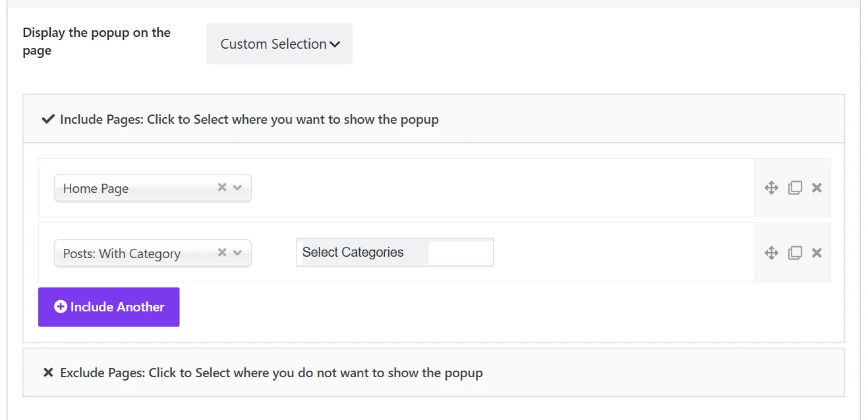Delete the Posts: With Category rule row
Viewport: 868px width, 420px height.
click(x=817, y=253)
